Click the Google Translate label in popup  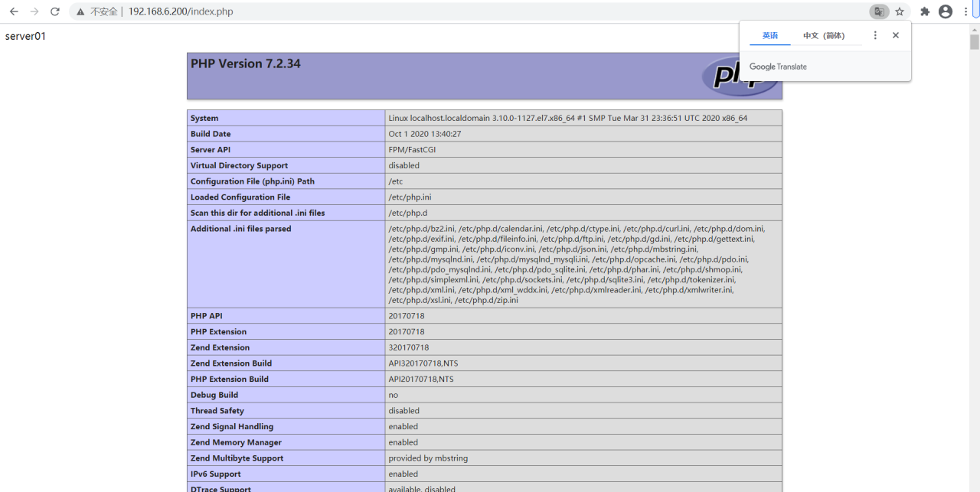(778, 67)
